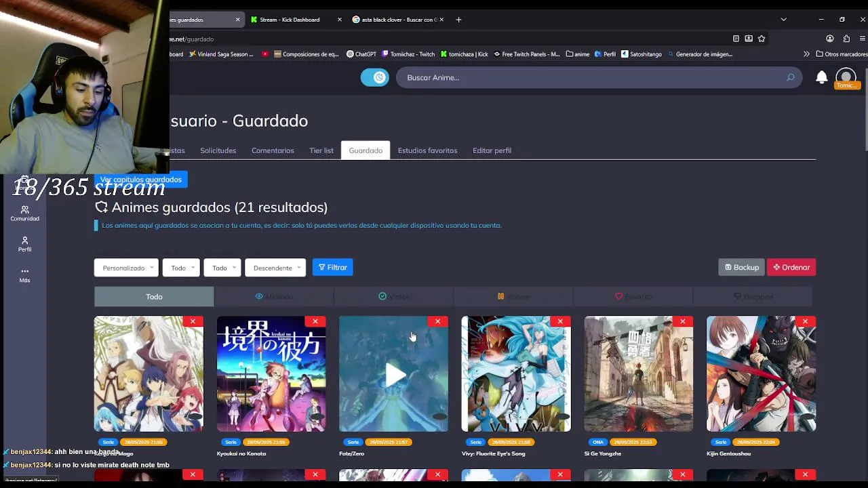Open the Tomiichaz - Twitch bookmark
The height and width of the screenshot is (488, 868).
[x=408, y=54]
